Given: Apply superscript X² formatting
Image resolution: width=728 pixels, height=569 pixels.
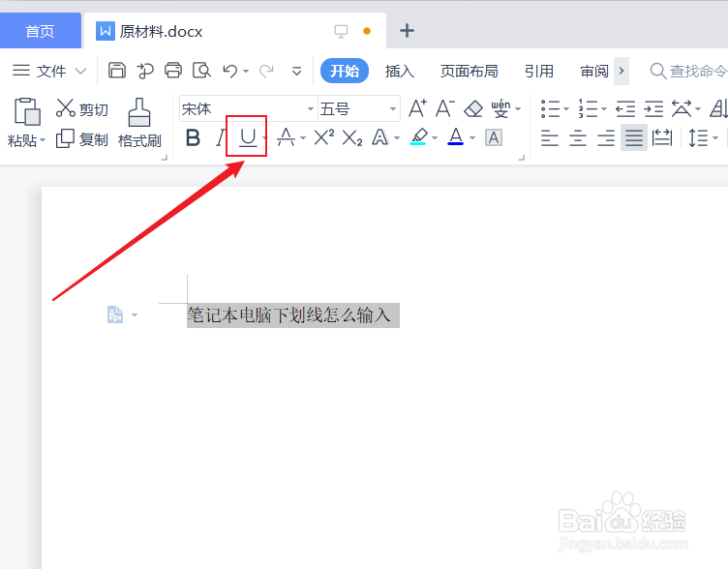Looking at the screenshot, I should click(x=323, y=137).
